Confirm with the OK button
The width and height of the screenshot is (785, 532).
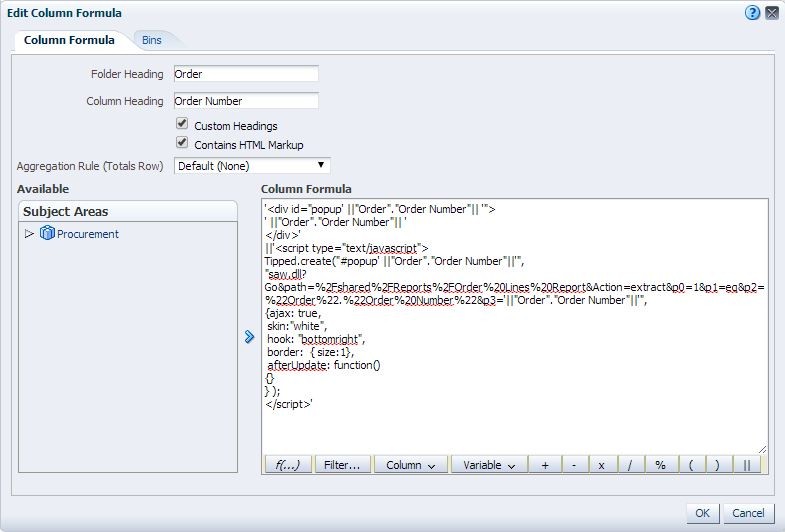pyautogui.click(x=702, y=513)
